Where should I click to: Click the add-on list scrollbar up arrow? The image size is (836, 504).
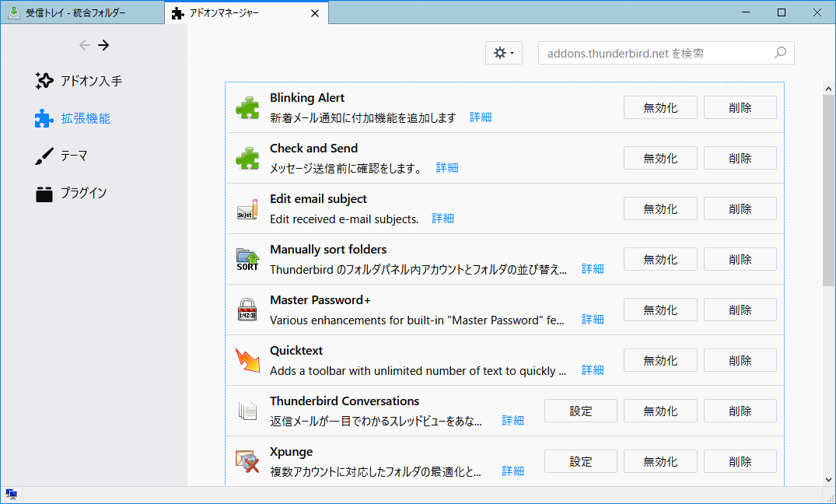(828, 89)
